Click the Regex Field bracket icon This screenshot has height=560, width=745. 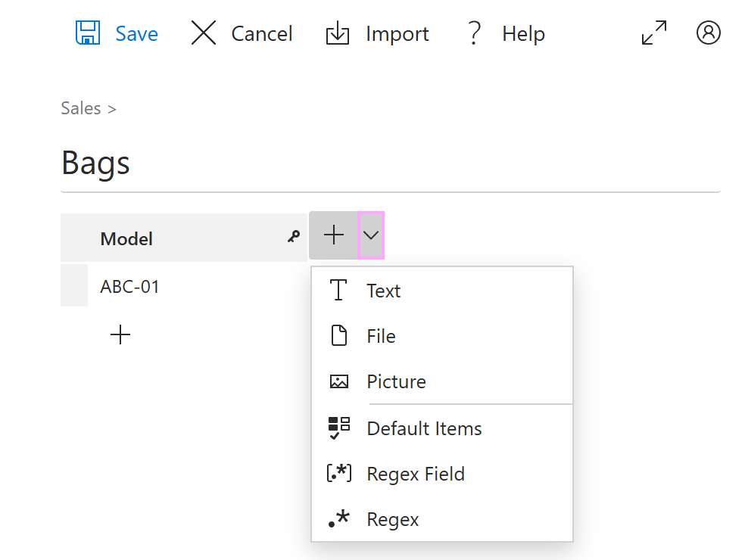(338, 473)
